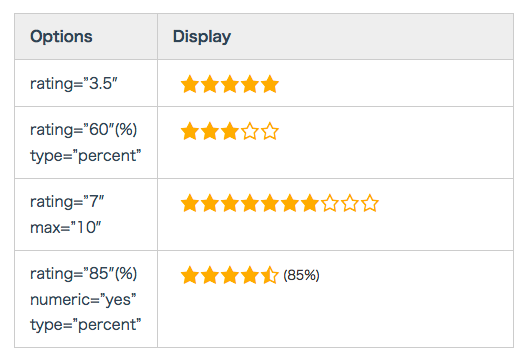The image size is (530, 360).
Task: Click rating="7" option text
Action: point(67,202)
